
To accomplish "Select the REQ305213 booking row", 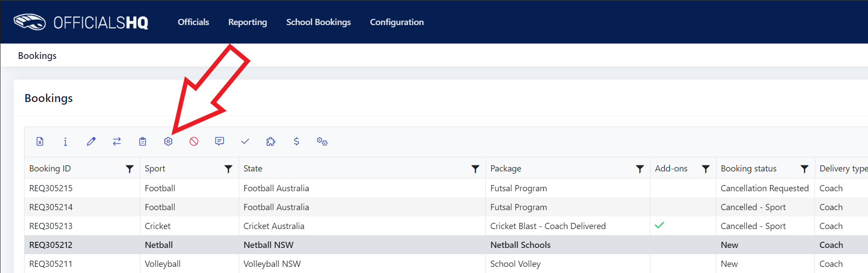I will coord(446,226).
